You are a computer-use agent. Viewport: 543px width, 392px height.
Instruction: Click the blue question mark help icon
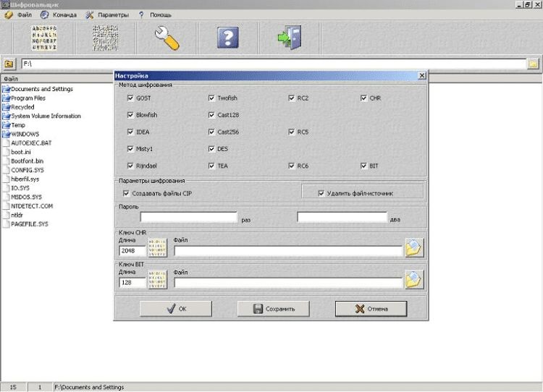pyautogui.click(x=228, y=38)
